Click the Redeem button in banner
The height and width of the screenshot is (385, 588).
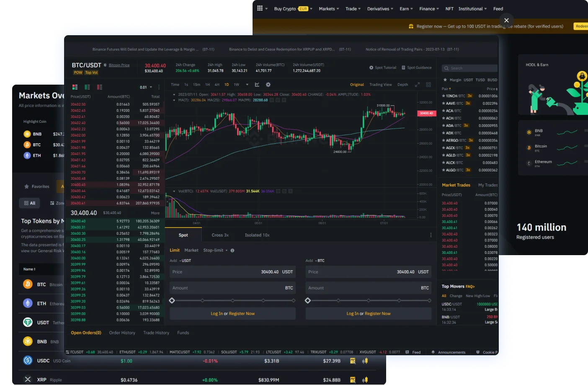[x=581, y=26]
